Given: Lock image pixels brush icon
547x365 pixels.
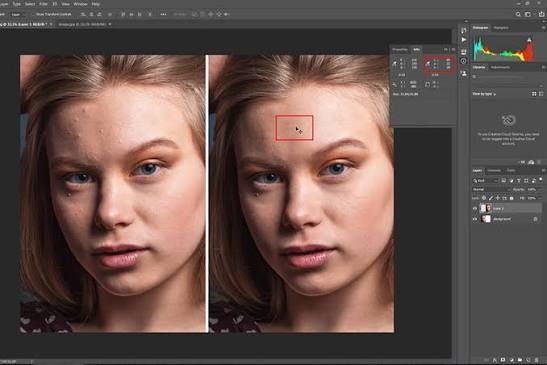Looking at the screenshot, I should click(491, 198).
